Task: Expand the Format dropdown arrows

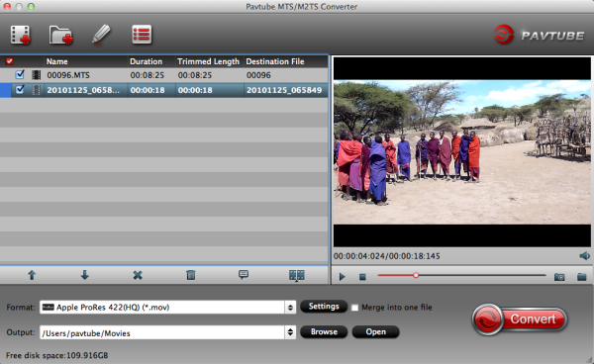Action: pyautogui.click(x=290, y=308)
